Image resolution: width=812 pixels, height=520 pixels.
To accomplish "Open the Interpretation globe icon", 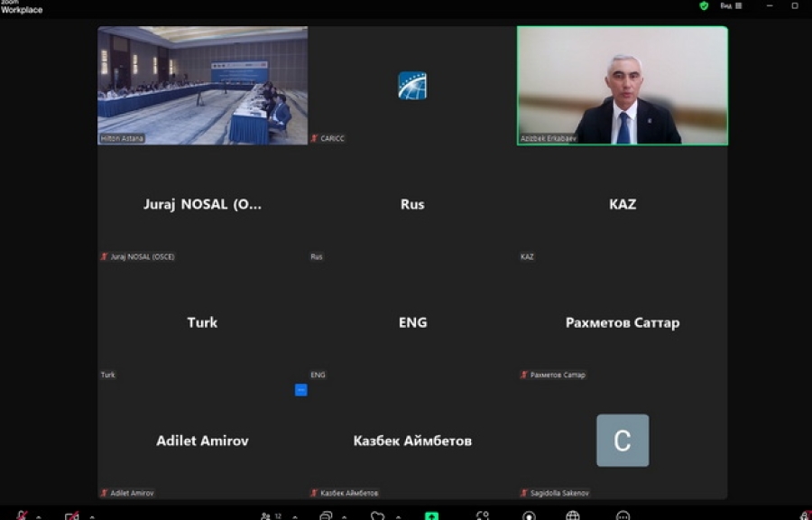I will pos(573,515).
